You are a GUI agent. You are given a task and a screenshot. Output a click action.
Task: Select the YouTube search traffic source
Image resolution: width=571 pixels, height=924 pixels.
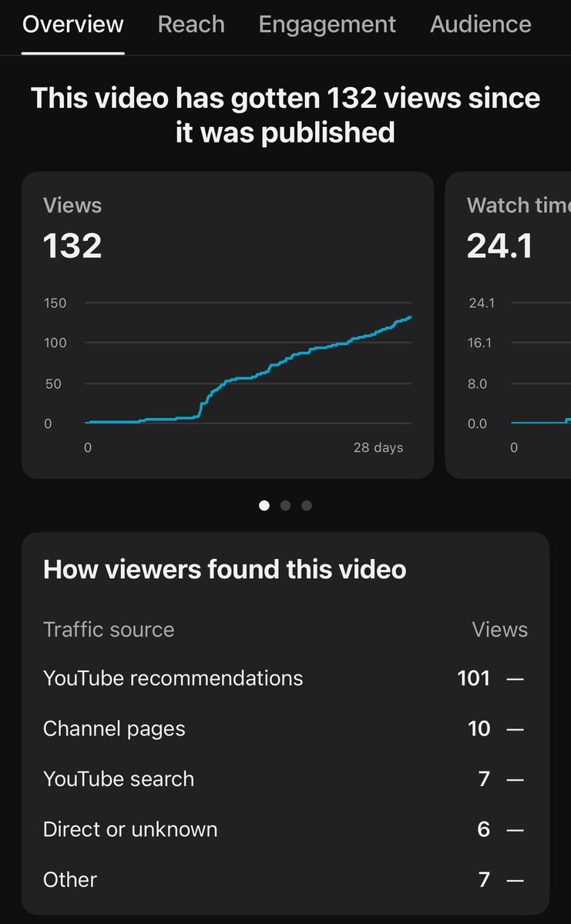click(x=285, y=778)
